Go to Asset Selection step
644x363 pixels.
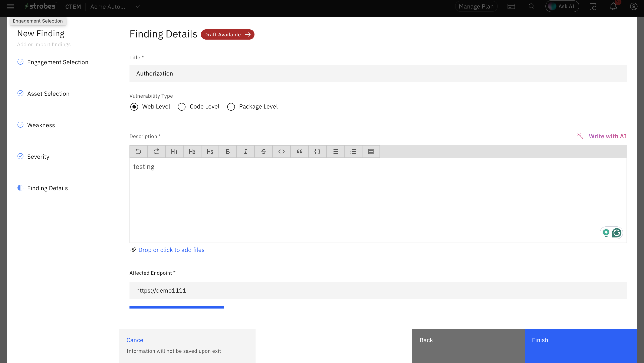coord(48,93)
